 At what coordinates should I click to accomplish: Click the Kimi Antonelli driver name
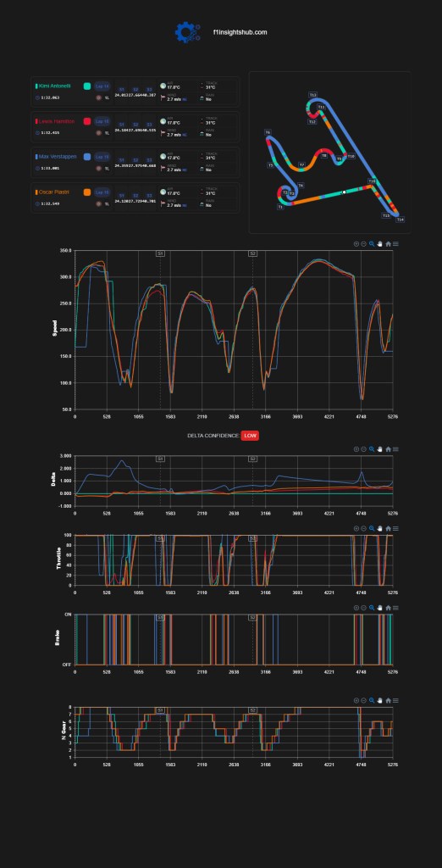(55, 86)
